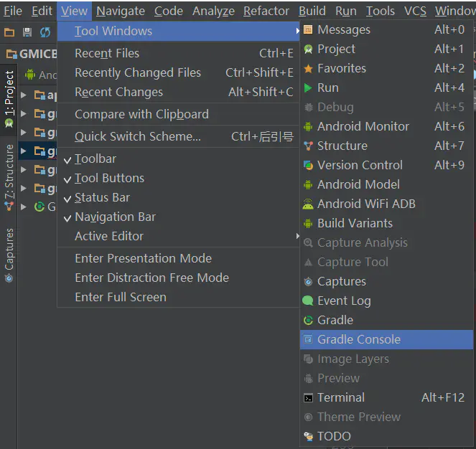Click the Save All toolbar icon
The width and height of the screenshot is (476, 449).
(x=27, y=32)
